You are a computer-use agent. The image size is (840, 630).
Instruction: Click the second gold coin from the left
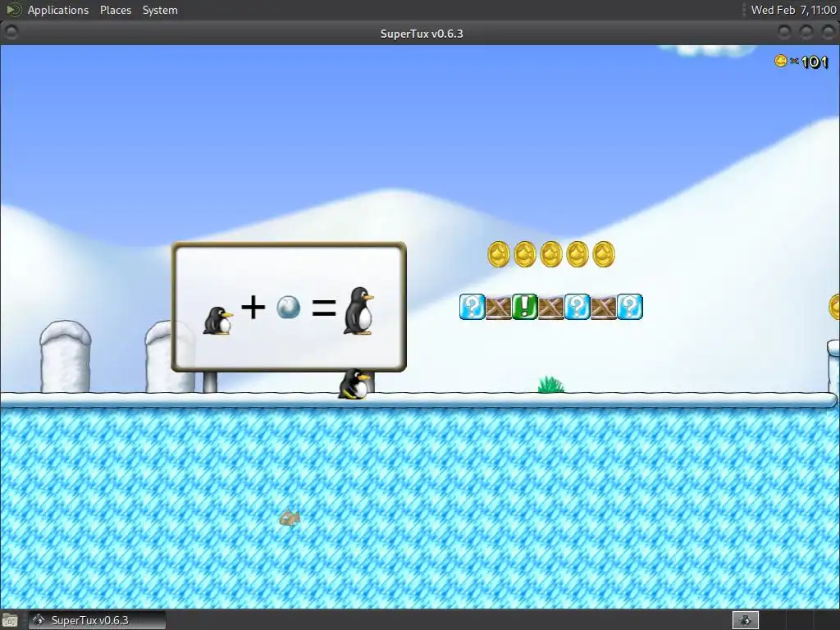coord(524,254)
